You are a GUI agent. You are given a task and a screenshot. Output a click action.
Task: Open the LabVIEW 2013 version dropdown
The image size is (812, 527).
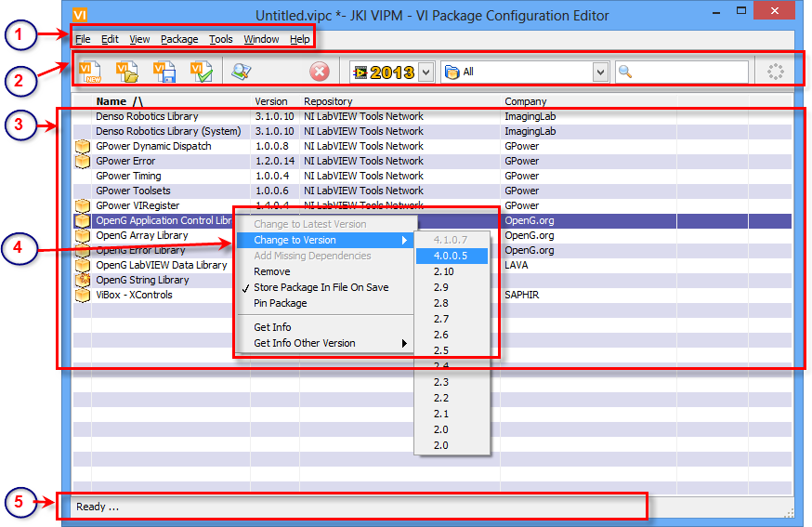point(426,72)
